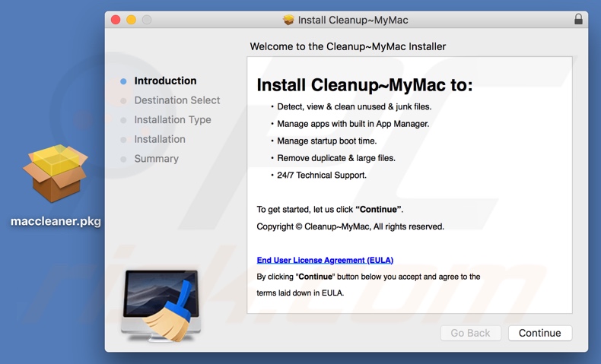Click the Welcome to the Cleanup~MyMac Installer text
The image size is (601, 364).
348,46
